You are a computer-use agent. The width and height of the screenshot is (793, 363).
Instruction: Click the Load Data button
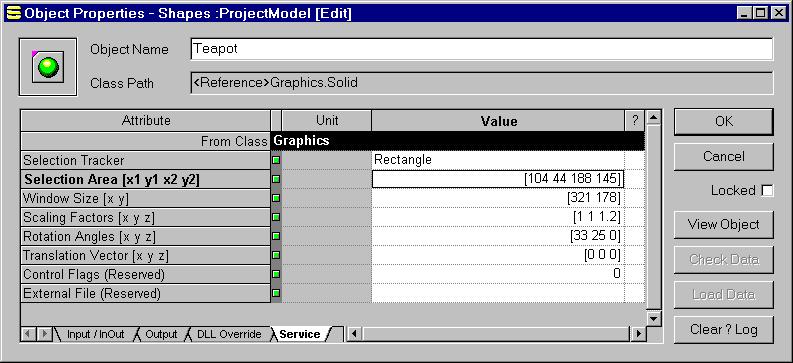click(724, 295)
